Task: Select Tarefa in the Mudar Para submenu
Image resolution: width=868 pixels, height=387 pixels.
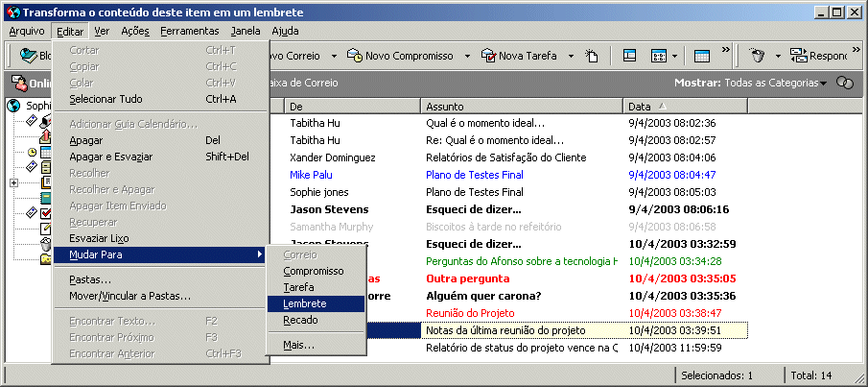Action: 316,287
